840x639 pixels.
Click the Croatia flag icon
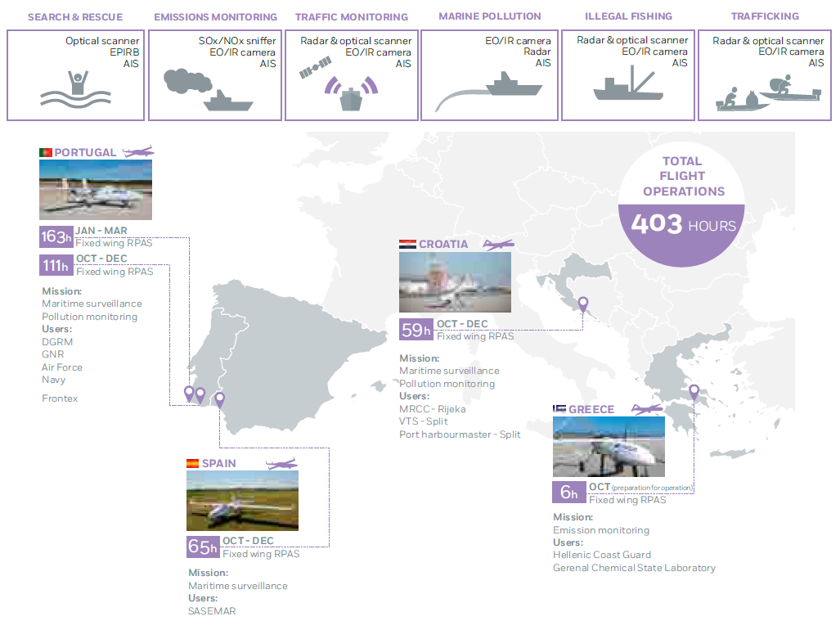pos(407,245)
